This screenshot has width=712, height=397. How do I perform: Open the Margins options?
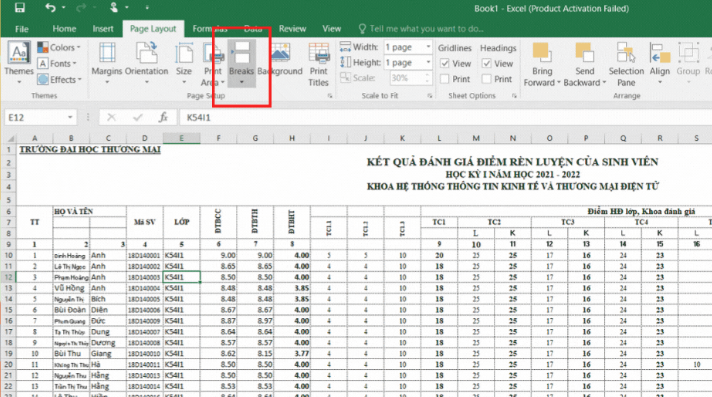pyautogui.click(x=107, y=63)
